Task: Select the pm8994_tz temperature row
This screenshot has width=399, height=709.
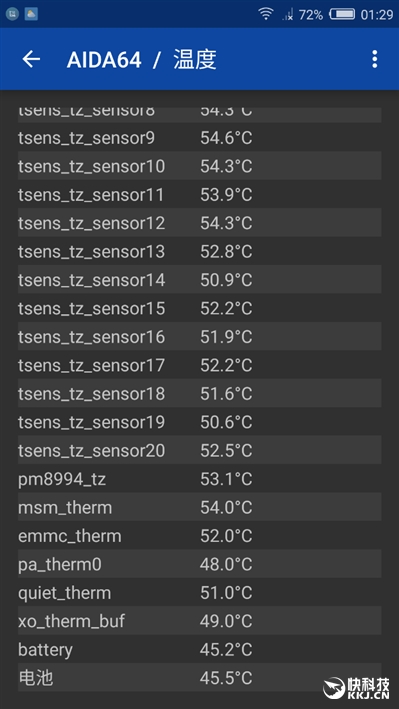Action: (200, 478)
